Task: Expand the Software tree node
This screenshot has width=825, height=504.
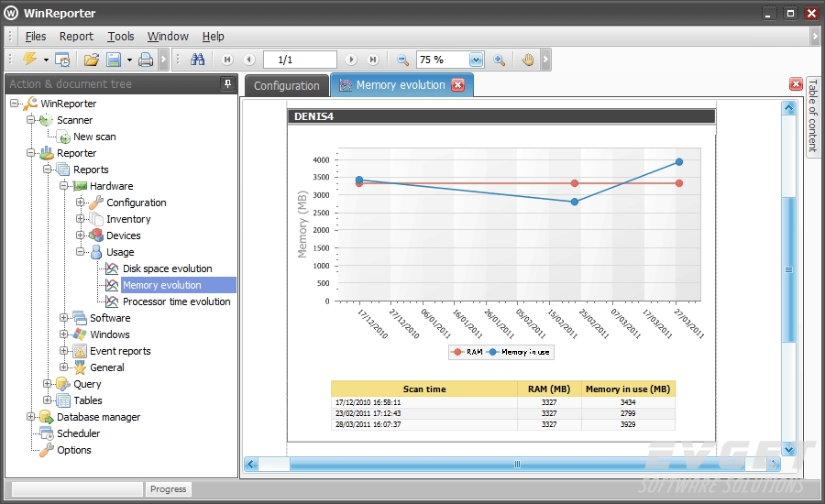Action: coord(63,318)
